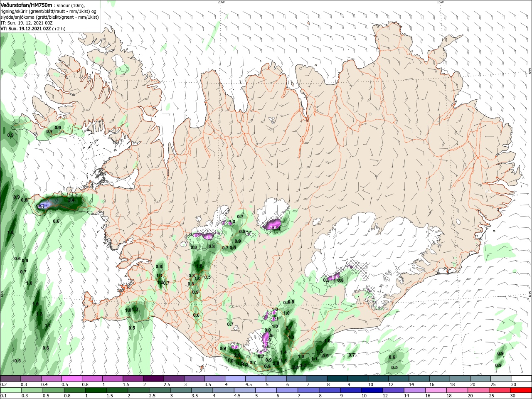Pick the lower-row swatch between 2 and 2.5
Viewport: 532px width, 399px height.
[138, 390]
